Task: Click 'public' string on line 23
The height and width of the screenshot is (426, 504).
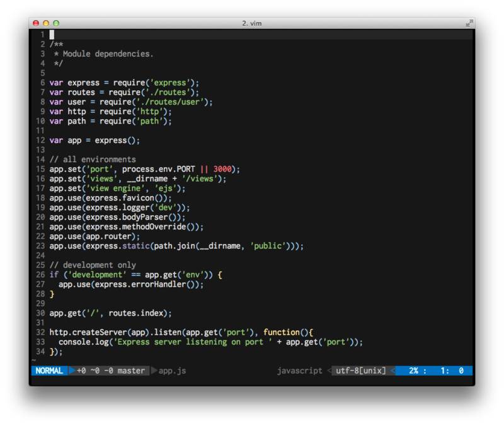Action: [268, 246]
